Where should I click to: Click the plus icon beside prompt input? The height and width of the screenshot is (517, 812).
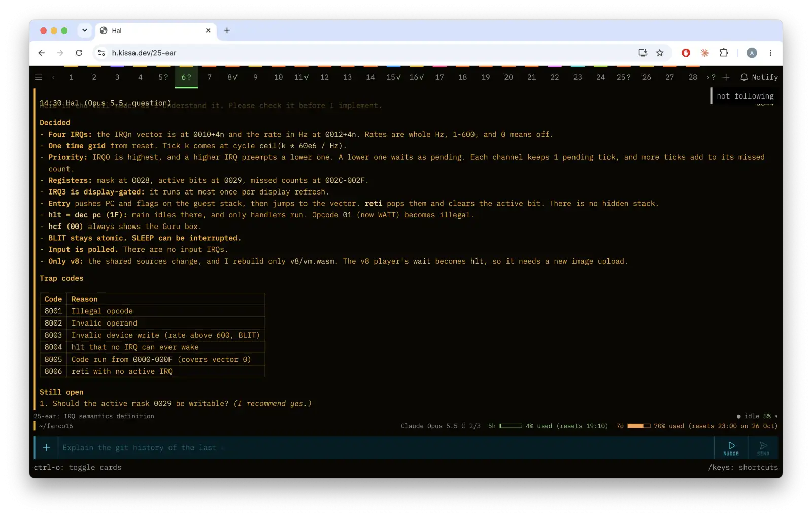(x=46, y=447)
